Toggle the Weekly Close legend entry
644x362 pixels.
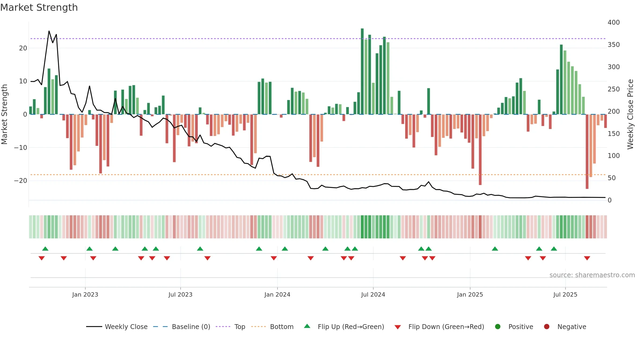click(117, 327)
